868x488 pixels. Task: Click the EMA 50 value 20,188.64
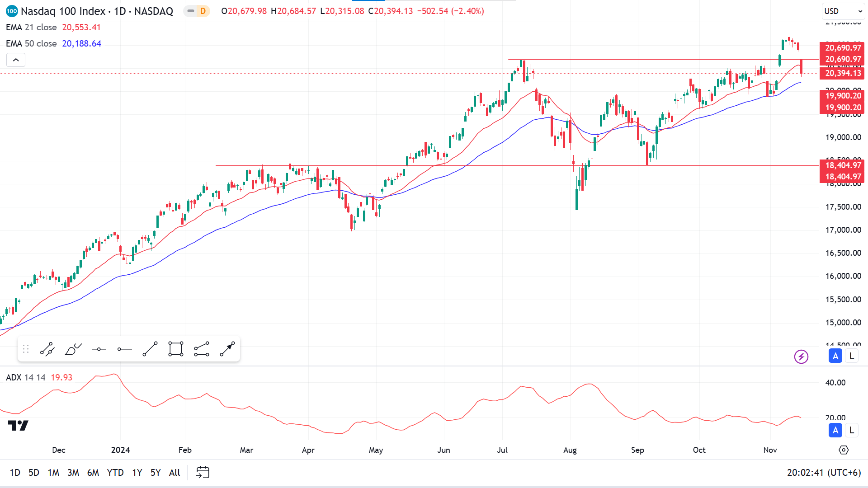point(82,43)
